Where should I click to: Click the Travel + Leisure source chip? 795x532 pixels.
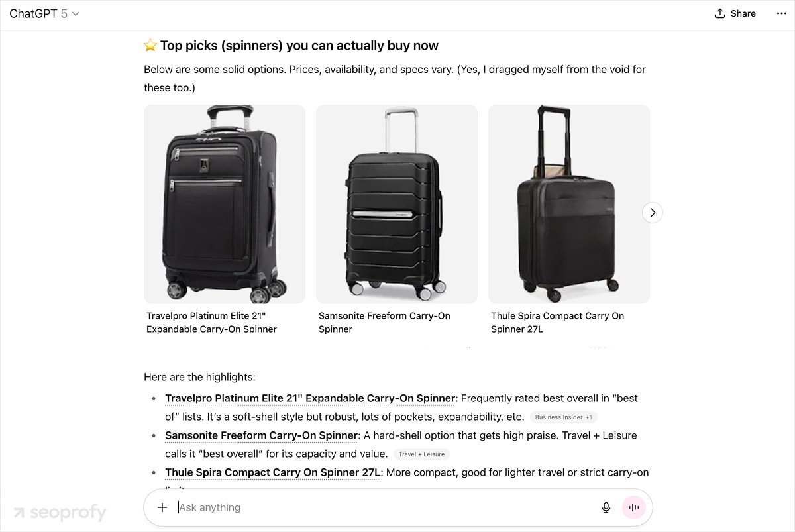(x=421, y=454)
